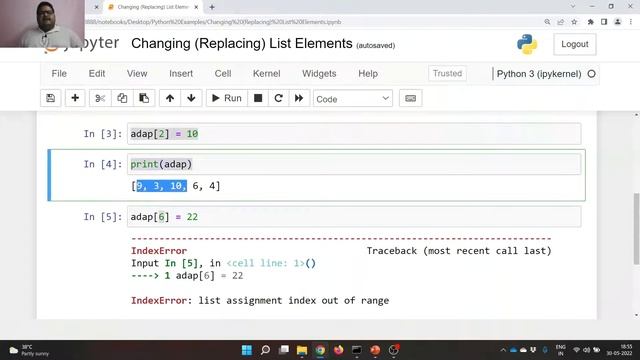Toggle the browser side panel icon

pos(604,22)
